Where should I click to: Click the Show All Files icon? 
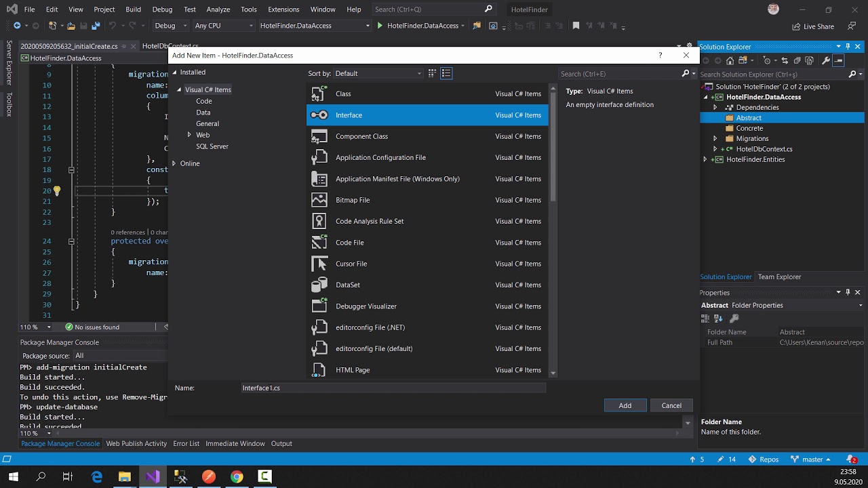809,60
